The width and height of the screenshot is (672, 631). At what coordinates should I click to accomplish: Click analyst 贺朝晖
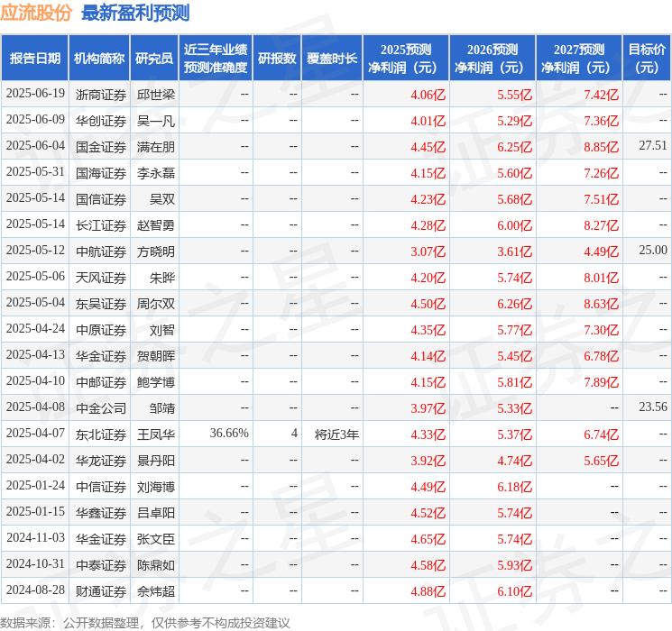click(x=156, y=356)
